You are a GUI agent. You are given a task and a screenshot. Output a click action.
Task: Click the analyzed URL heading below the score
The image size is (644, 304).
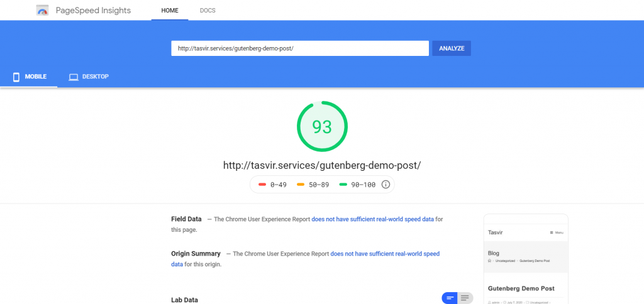(322, 165)
